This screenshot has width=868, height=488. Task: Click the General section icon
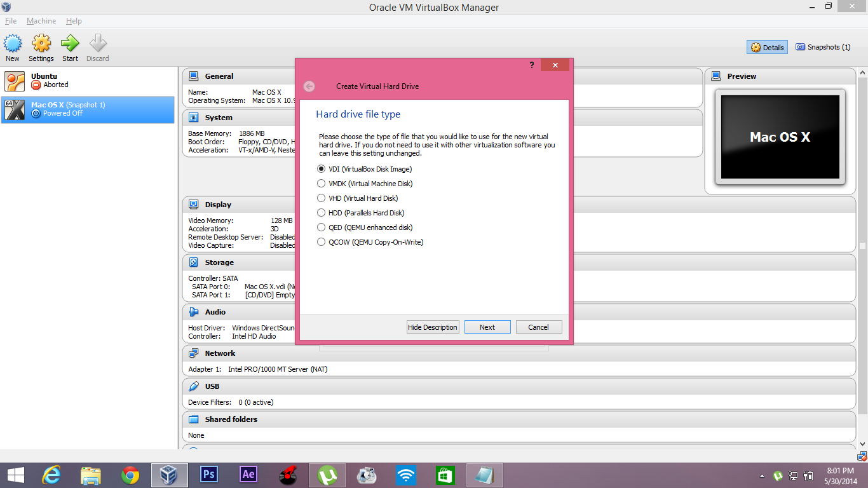pyautogui.click(x=194, y=76)
